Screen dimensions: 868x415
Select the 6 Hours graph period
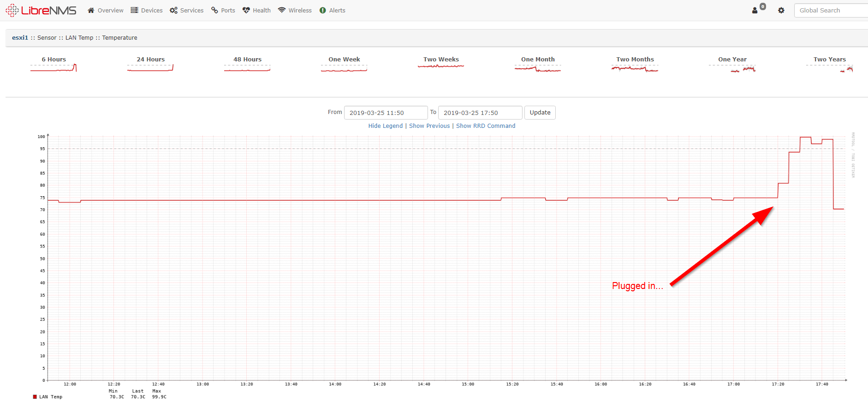54,59
